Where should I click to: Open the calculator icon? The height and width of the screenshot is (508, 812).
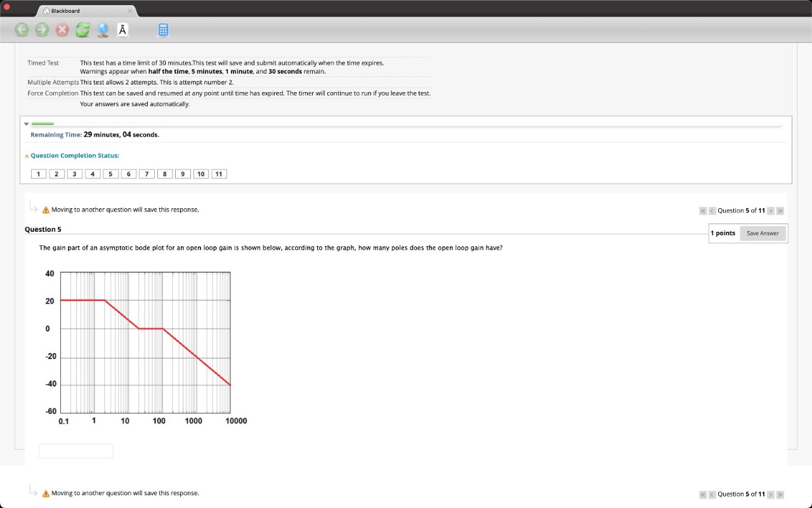163,29
